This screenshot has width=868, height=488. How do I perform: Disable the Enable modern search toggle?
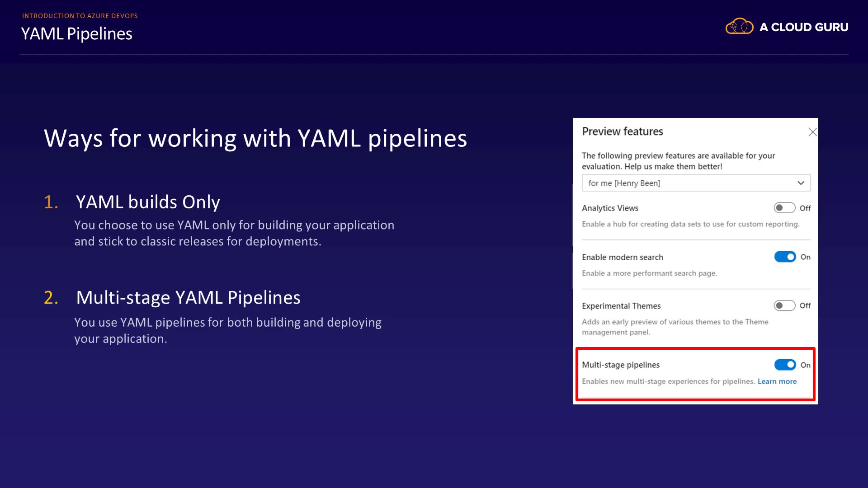785,257
